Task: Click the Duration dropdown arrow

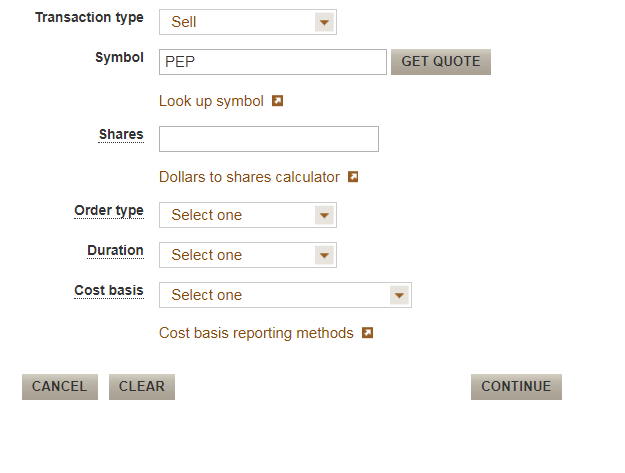Action: point(323,255)
